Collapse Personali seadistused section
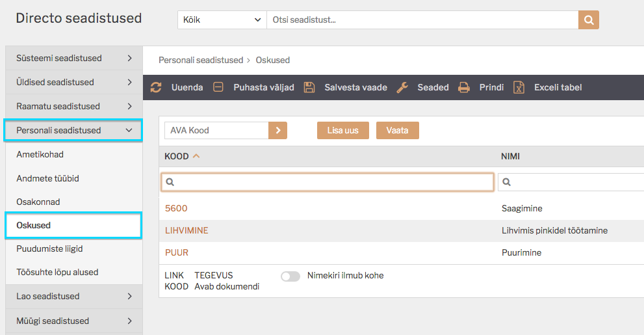 click(73, 130)
